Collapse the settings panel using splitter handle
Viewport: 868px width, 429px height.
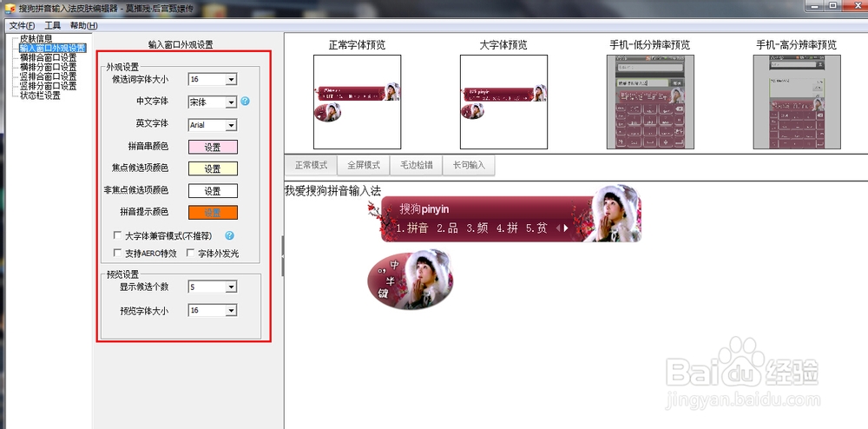[x=283, y=255]
